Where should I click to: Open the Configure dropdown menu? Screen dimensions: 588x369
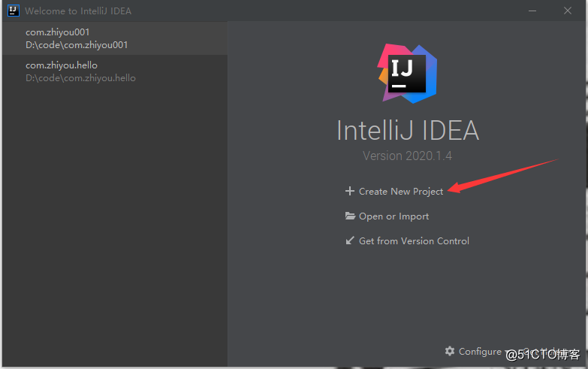click(479, 351)
